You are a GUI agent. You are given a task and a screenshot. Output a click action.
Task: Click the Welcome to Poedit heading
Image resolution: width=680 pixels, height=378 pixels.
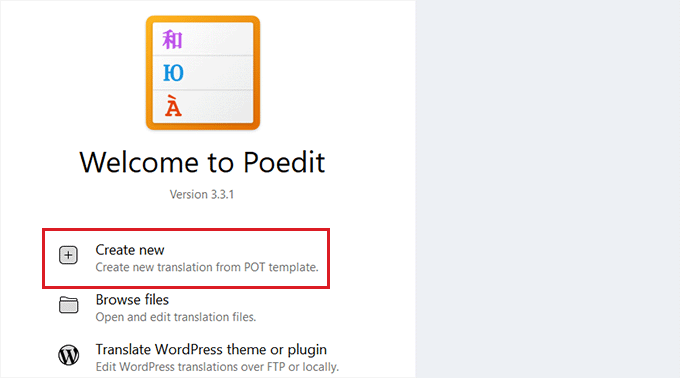(202, 163)
